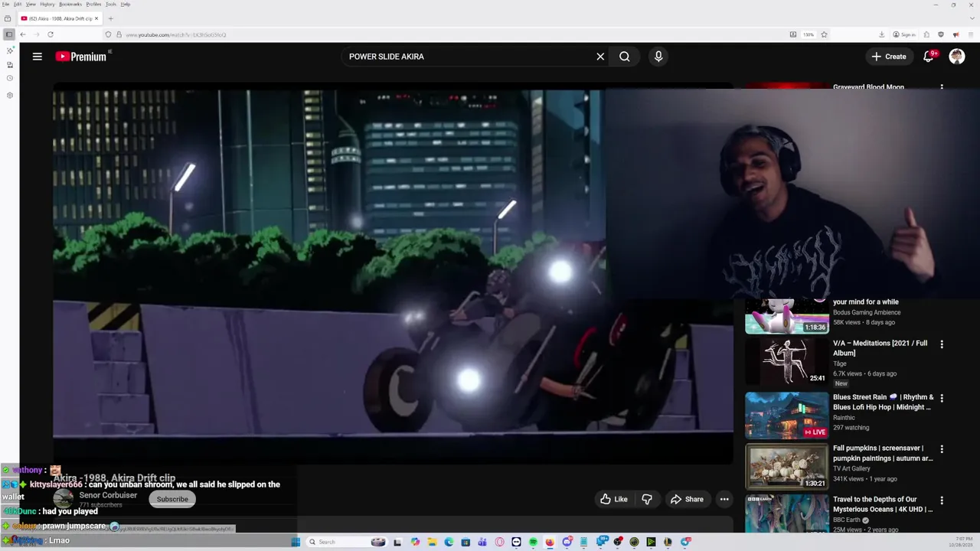980x551 pixels.
Task: Open the account avatar menu
Action: [957, 56]
